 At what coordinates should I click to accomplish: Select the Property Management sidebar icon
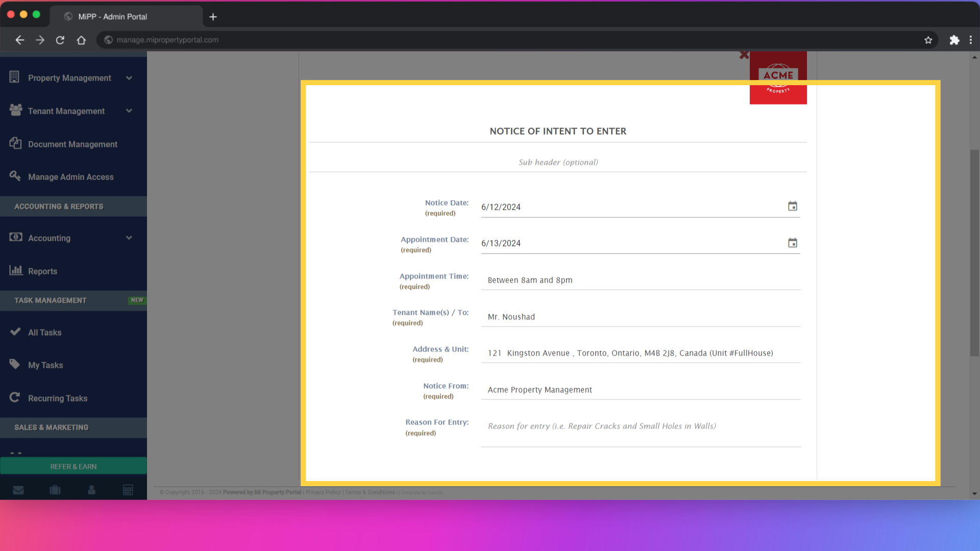(x=15, y=77)
